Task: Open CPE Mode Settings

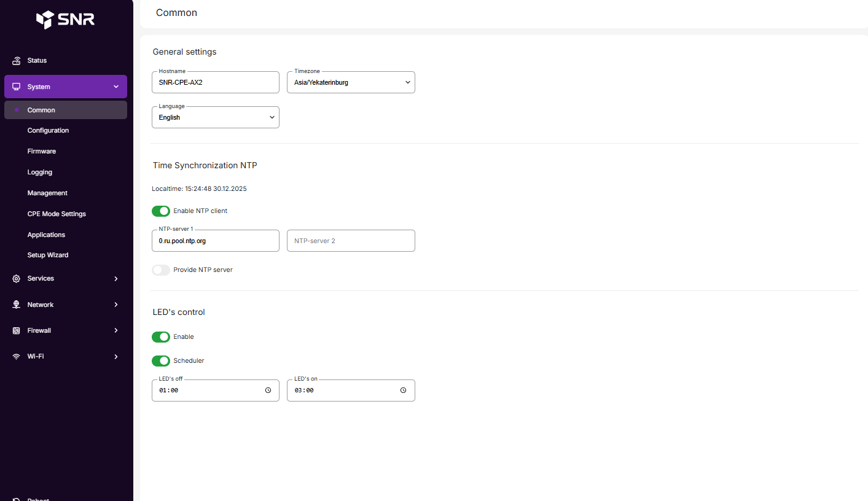Action: tap(57, 214)
